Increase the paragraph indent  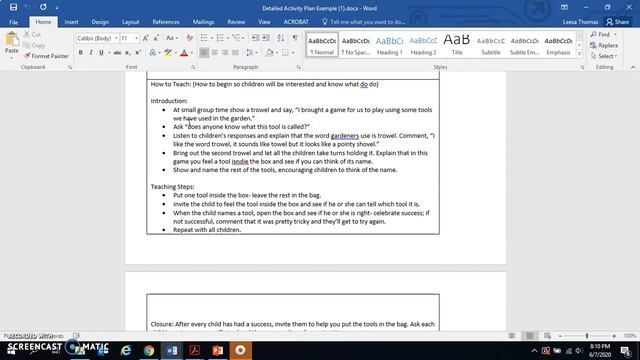point(266,38)
